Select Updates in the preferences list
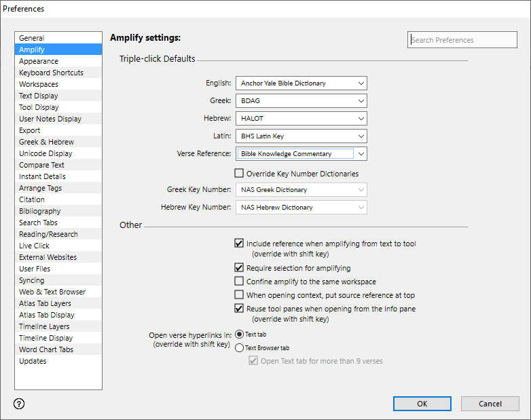Viewport: 531px width, 420px height. tap(33, 361)
